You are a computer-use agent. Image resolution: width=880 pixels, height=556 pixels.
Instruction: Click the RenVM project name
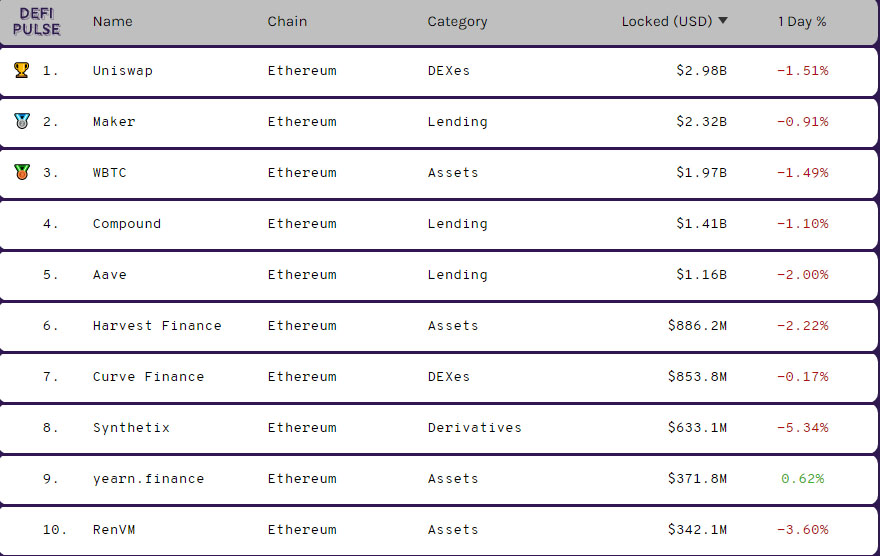pyautogui.click(x=114, y=530)
